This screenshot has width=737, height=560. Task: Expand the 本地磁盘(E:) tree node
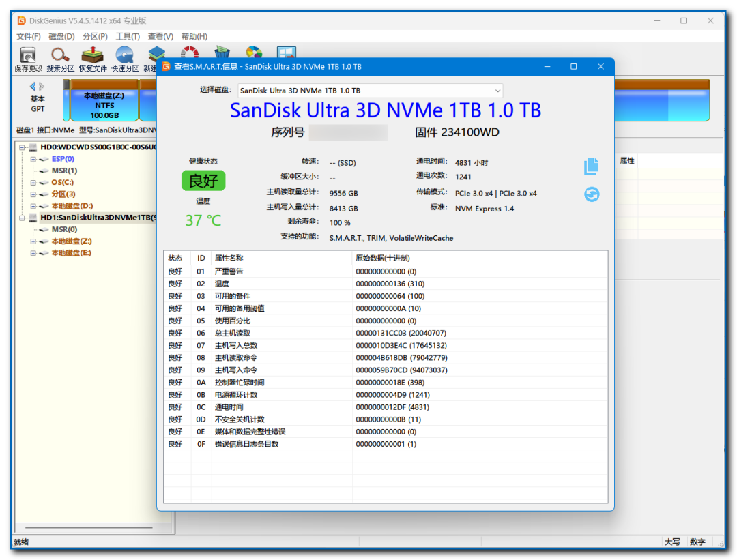pyautogui.click(x=33, y=253)
